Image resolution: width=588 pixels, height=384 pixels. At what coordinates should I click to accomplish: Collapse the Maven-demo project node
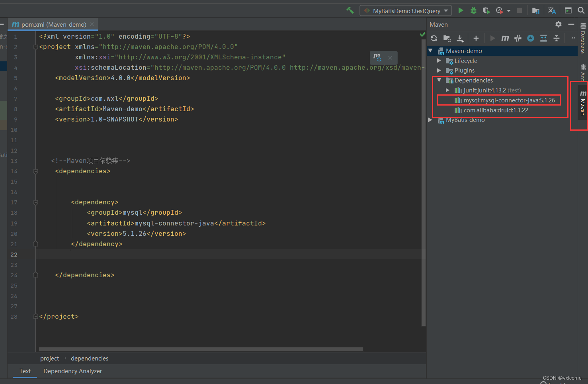click(430, 51)
